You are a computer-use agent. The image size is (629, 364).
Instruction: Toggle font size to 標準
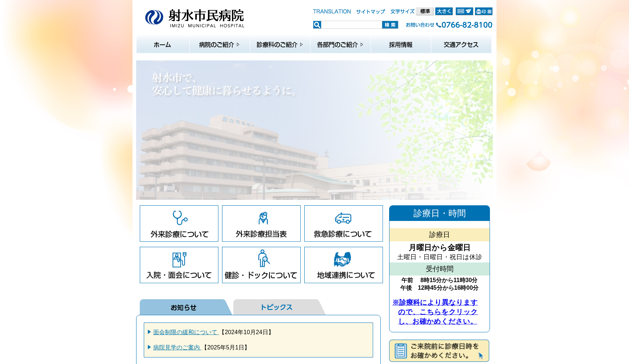[424, 11]
